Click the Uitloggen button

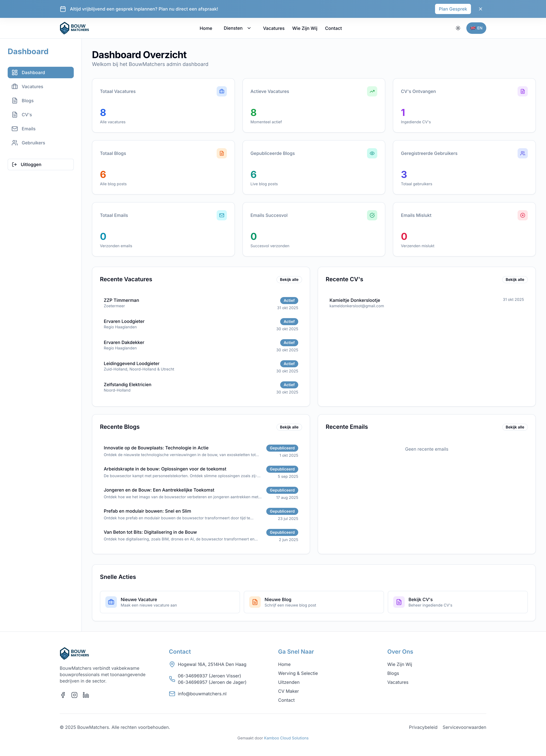coord(41,164)
